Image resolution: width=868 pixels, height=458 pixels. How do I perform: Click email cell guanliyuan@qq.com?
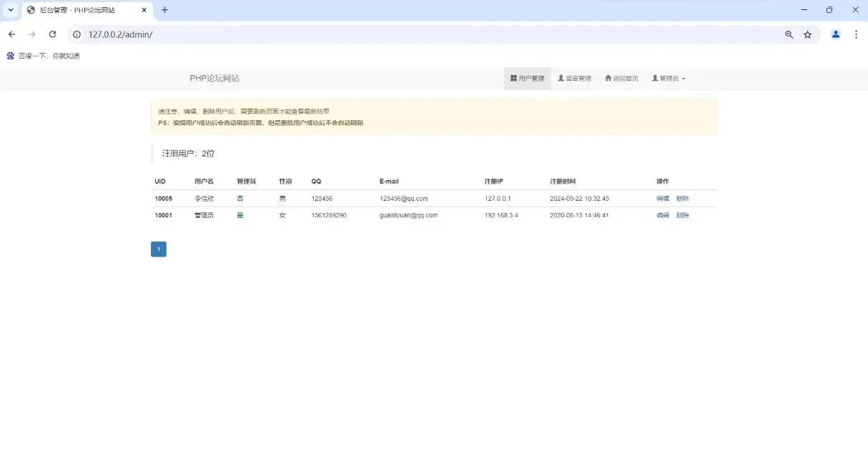[x=409, y=215]
